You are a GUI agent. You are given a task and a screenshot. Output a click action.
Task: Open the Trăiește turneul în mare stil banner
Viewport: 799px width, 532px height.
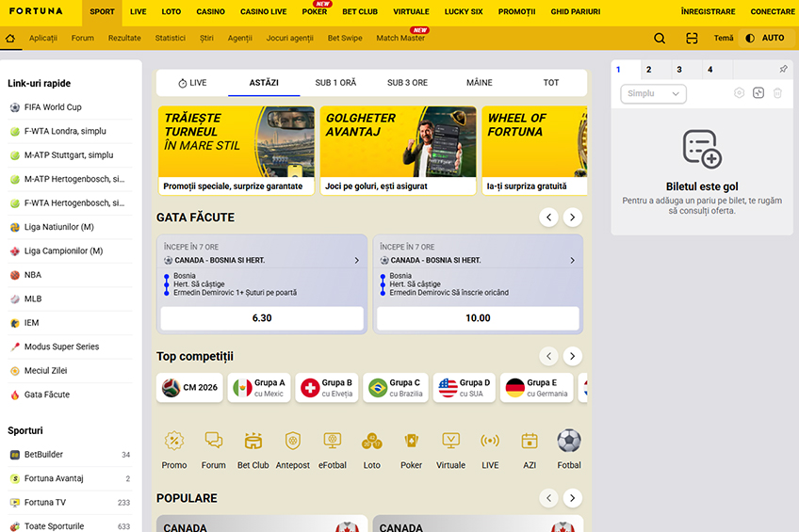(x=236, y=151)
